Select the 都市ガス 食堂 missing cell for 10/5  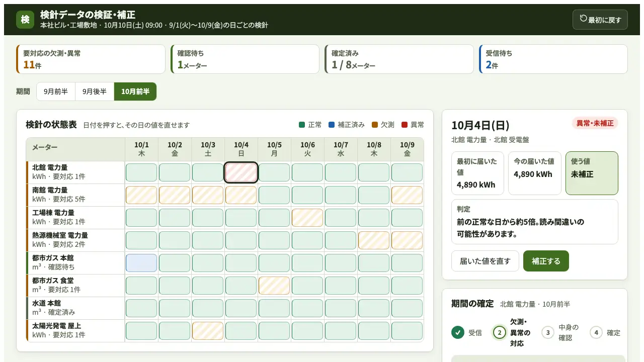click(274, 286)
